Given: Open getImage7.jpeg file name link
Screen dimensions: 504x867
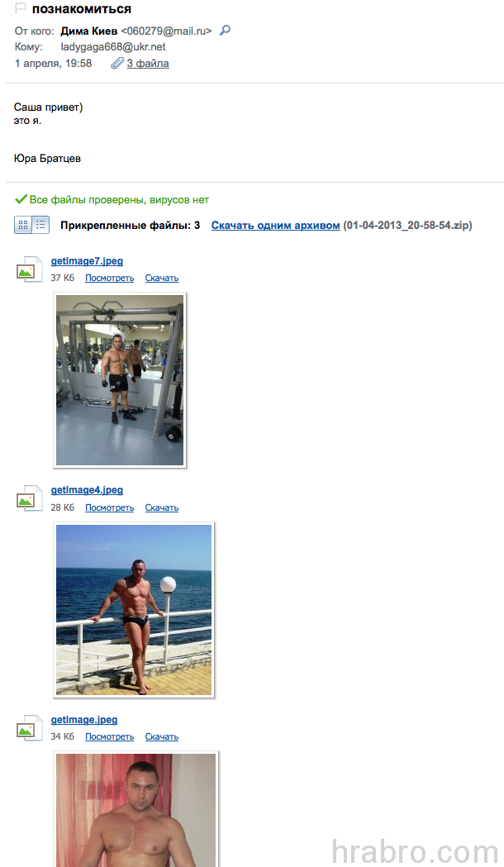Looking at the screenshot, I should [x=87, y=261].
